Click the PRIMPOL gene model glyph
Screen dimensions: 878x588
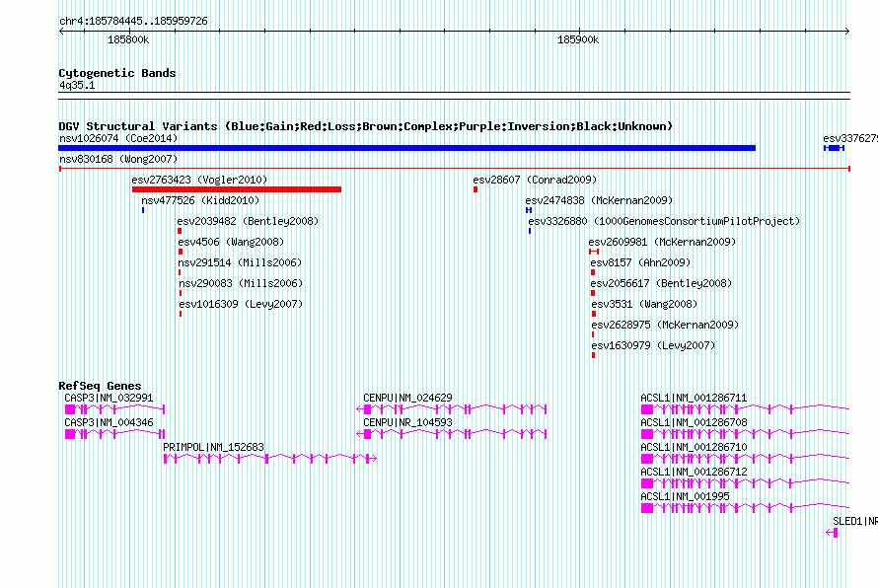[270, 459]
